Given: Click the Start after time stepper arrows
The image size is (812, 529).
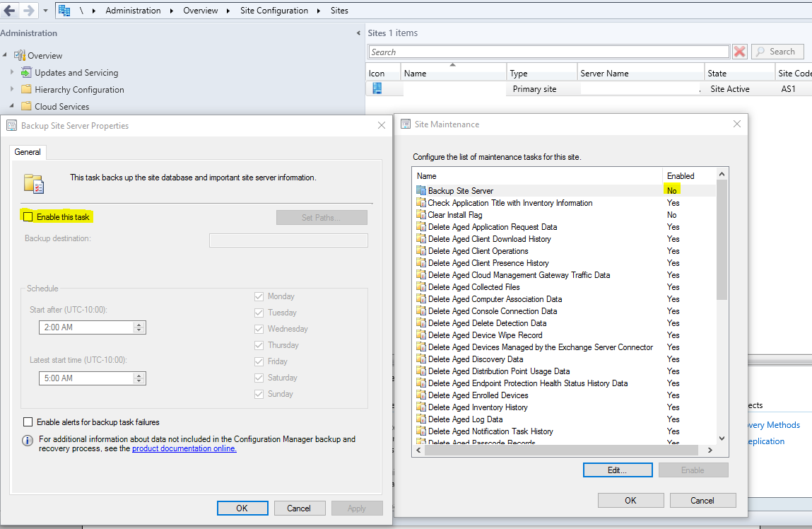Looking at the screenshot, I should click(x=139, y=327).
